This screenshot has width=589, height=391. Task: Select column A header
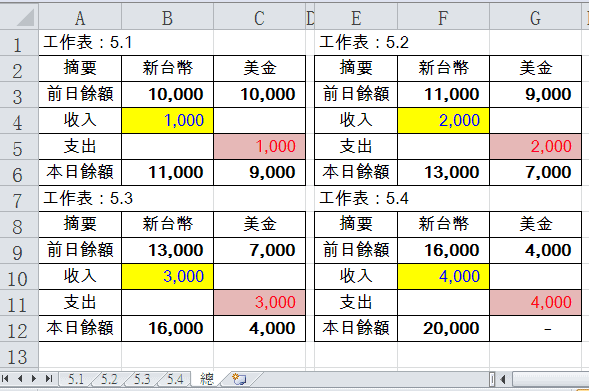[x=80, y=17]
